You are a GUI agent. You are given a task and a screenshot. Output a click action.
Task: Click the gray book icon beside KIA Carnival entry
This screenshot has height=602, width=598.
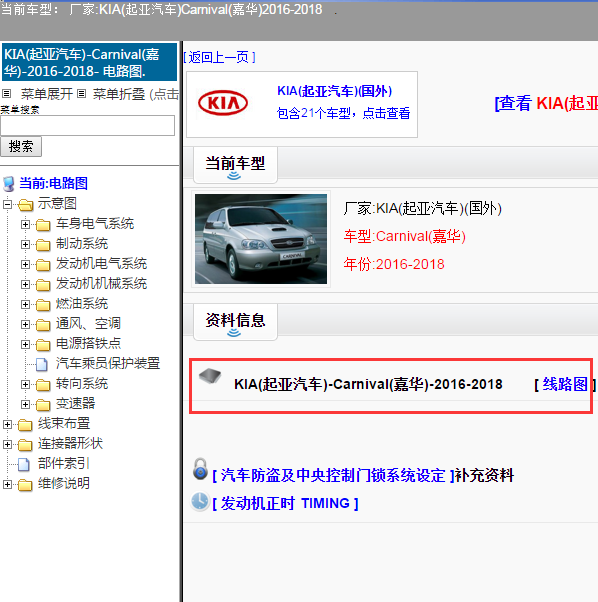[x=210, y=375]
